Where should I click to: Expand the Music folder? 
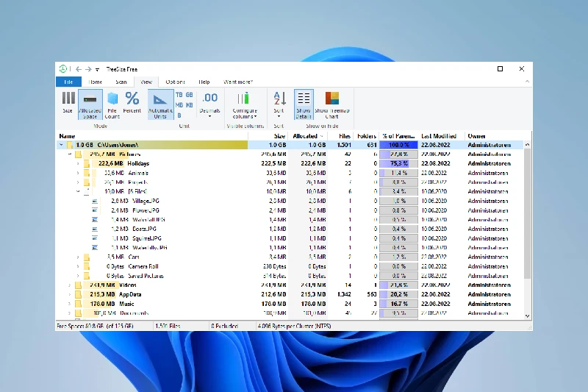click(69, 304)
